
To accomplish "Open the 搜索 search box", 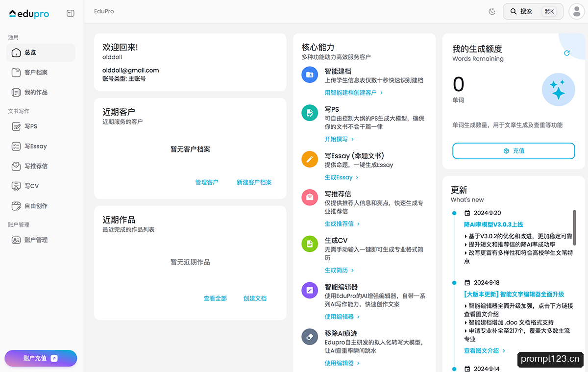I will (533, 11).
